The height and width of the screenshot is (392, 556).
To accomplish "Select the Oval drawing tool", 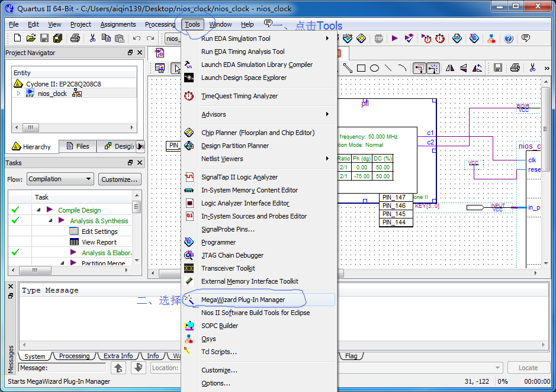I will tap(374, 68).
